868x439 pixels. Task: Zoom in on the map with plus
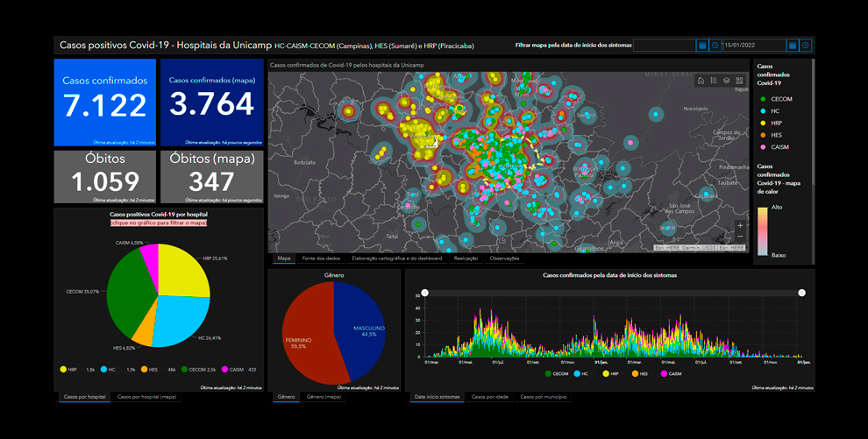pyautogui.click(x=741, y=225)
